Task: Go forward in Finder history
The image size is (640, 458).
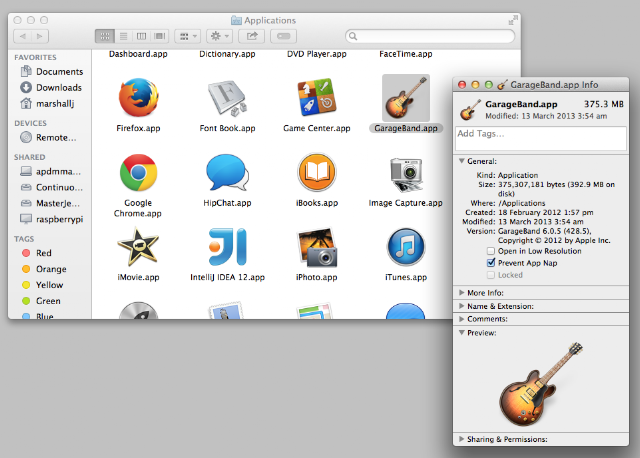Action: tap(40, 36)
